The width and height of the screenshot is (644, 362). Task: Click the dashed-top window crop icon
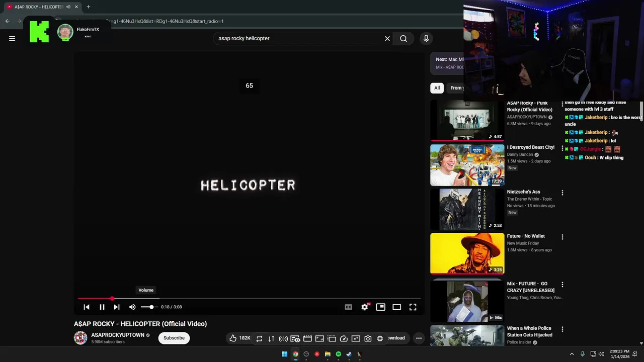click(x=332, y=338)
